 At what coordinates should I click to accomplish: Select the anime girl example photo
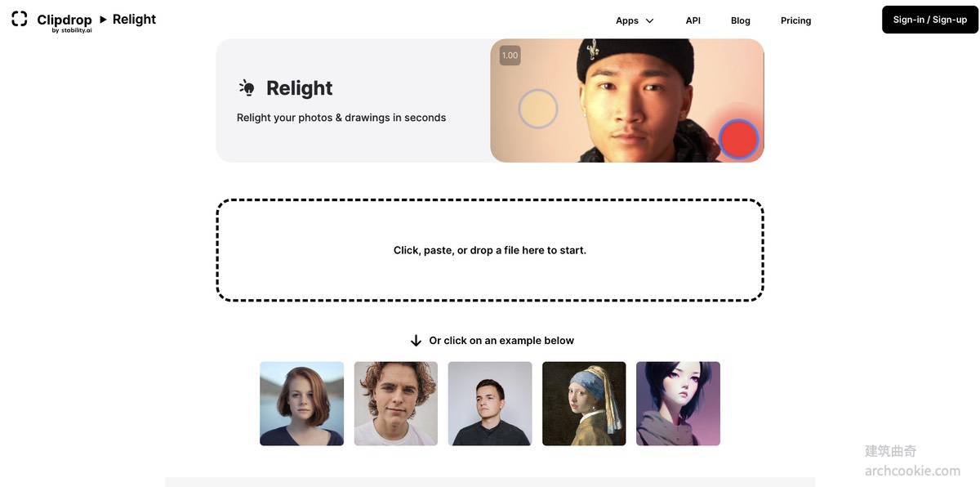[678, 404]
